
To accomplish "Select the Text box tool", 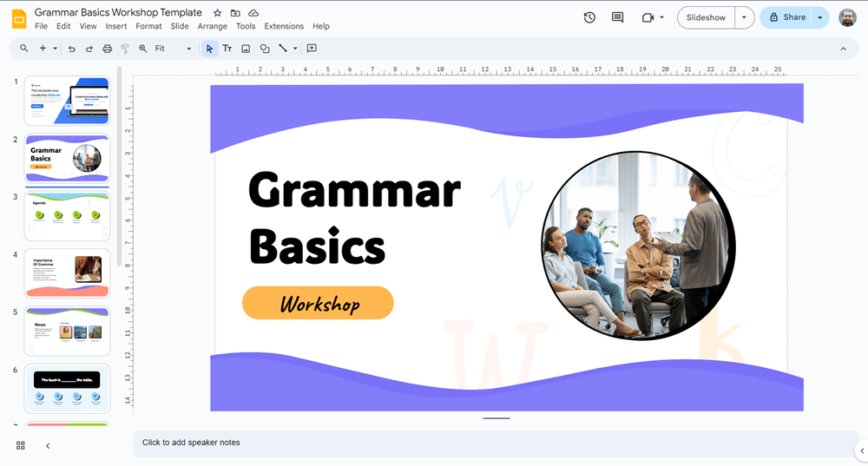I will coord(227,49).
